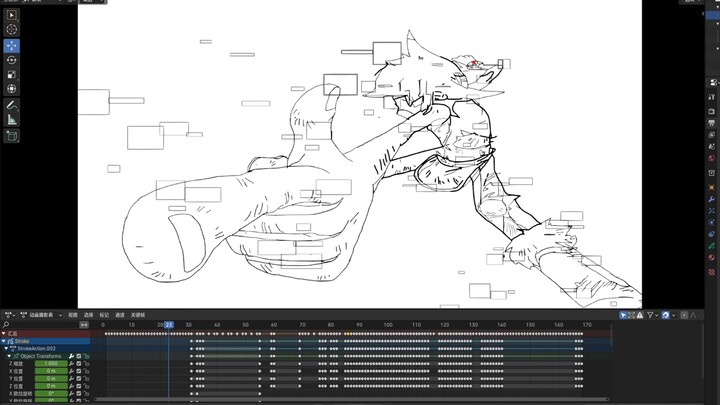Open the Output properties tab

point(711,123)
